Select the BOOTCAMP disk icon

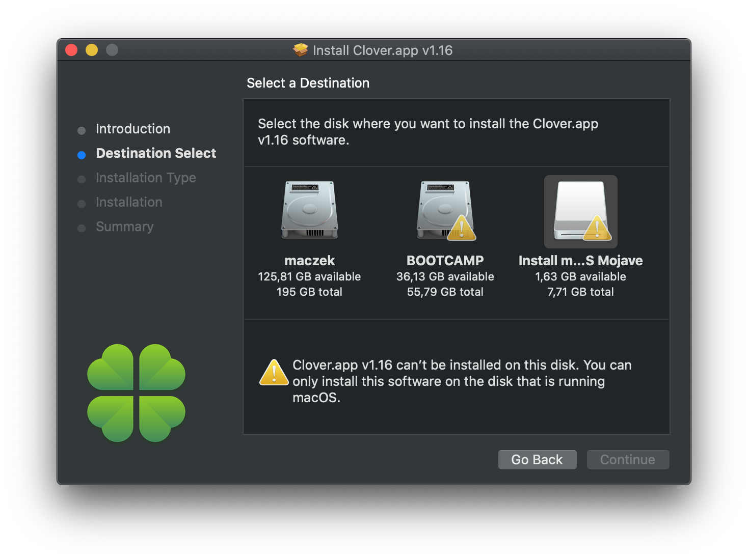point(445,210)
